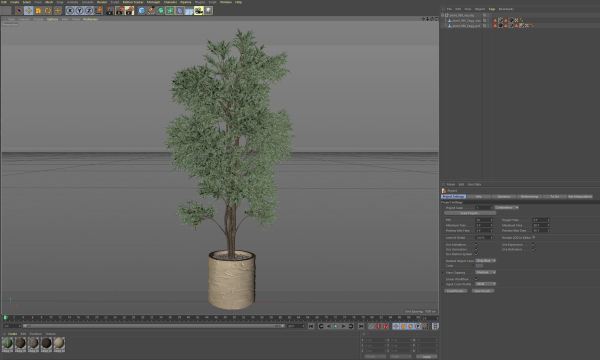600x360 pixels.
Task: Toggle rotation keyframe recording icon
Action: click(410, 326)
